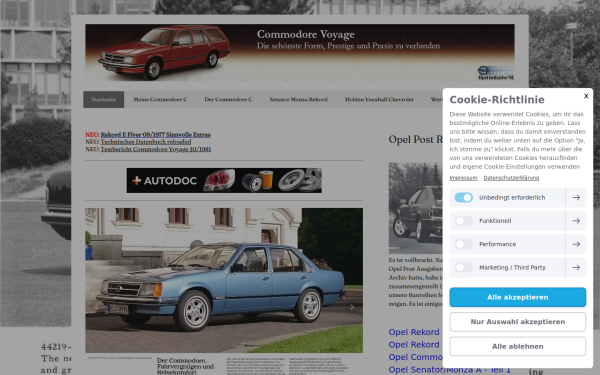Open Holden Vauxhall Chevrolet menu

(379, 99)
